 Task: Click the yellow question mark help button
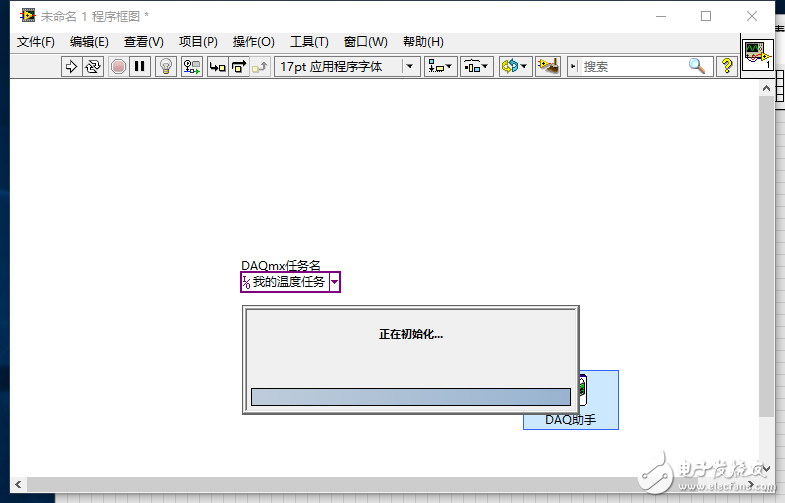click(x=727, y=66)
